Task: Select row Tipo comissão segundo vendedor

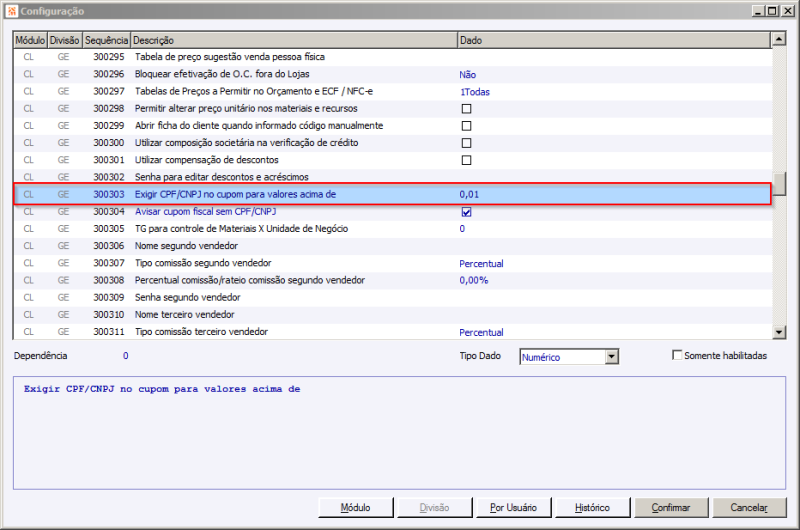Action: point(392,263)
